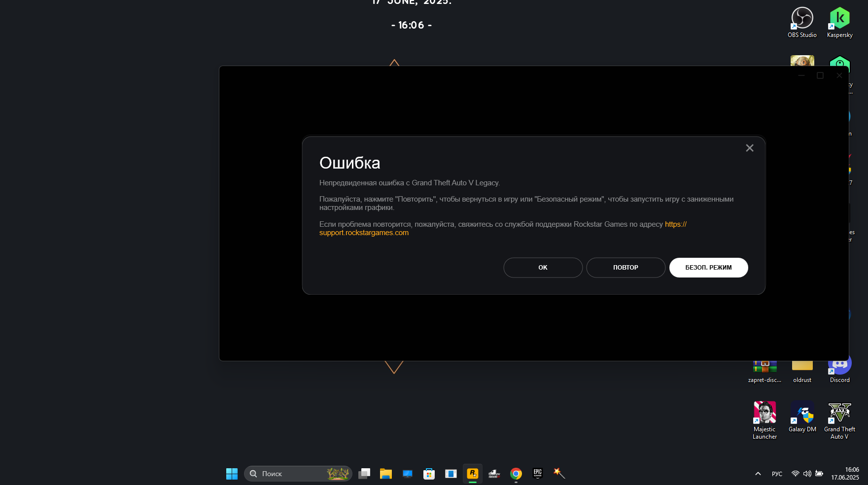Click the Поиск taskbar search box
Image resolution: width=868 pixels, height=485 pixels.
(x=298, y=474)
